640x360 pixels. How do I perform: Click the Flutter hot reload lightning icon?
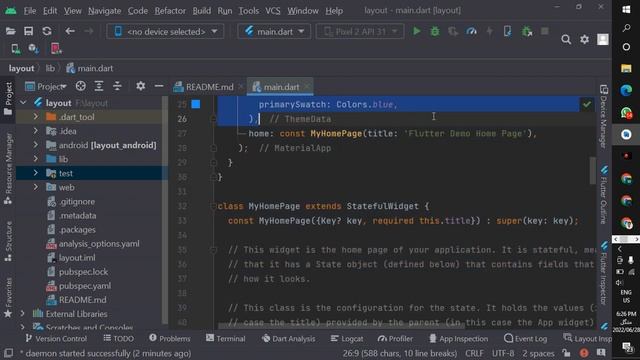click(489, 31)
